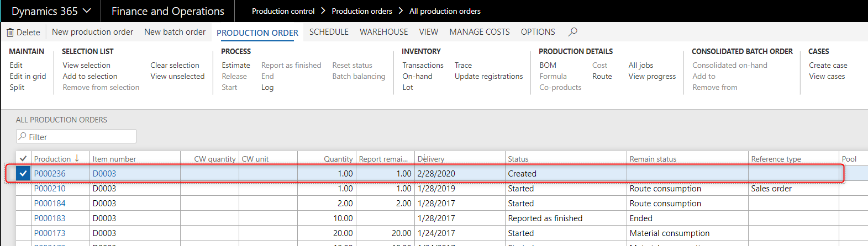Open Production control breadcrumb
868x246 pixels.
tap(283, 11)
